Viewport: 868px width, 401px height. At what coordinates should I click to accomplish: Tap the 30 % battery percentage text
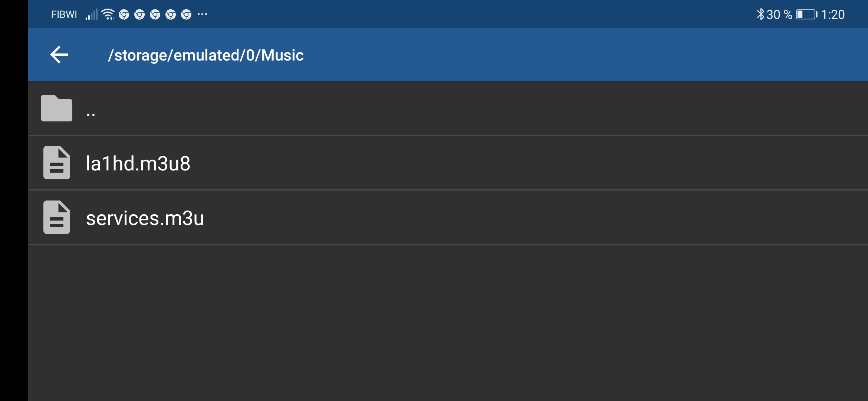click(779, 14)
